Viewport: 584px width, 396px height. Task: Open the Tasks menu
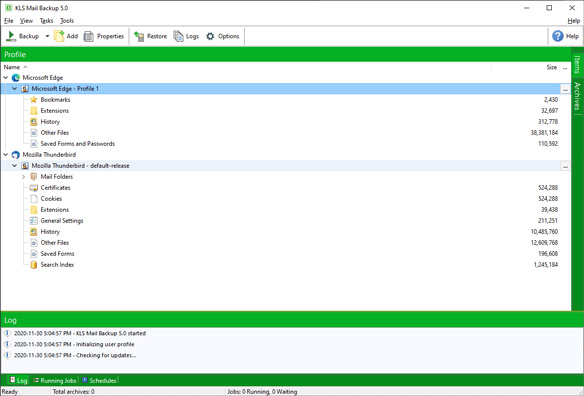pyautogui.click(x=47, y=21)
